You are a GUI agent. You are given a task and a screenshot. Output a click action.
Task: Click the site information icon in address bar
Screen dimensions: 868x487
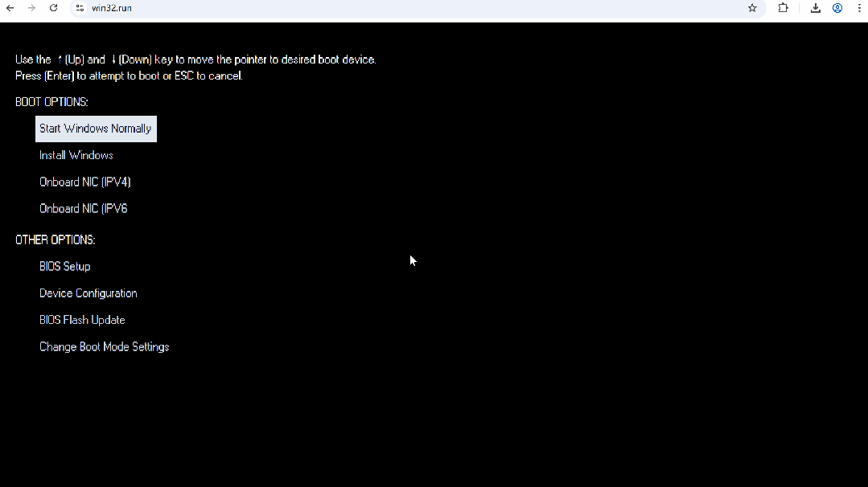point(79,8)
